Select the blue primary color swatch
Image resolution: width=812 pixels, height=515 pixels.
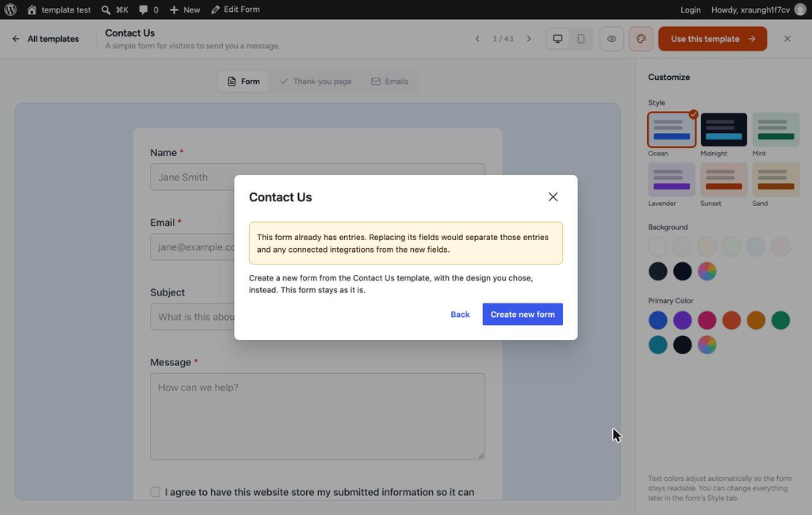coord(657,320)
